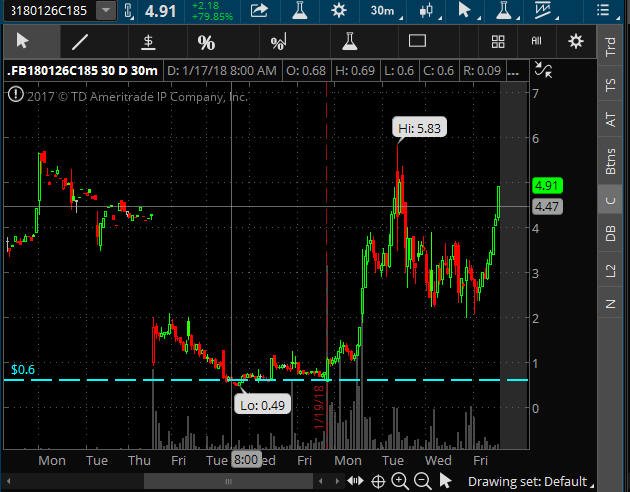Click the horizontal expand/compress icon
Image resolution: width=630 pixels, height=492 pixels.
tap(355, 481)
